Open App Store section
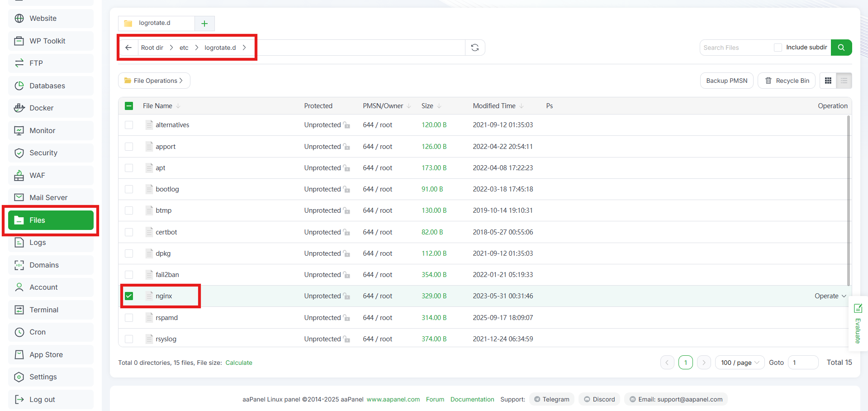This screenshot has width=868, height=411. pyautogui.click(x=51, y=354)
